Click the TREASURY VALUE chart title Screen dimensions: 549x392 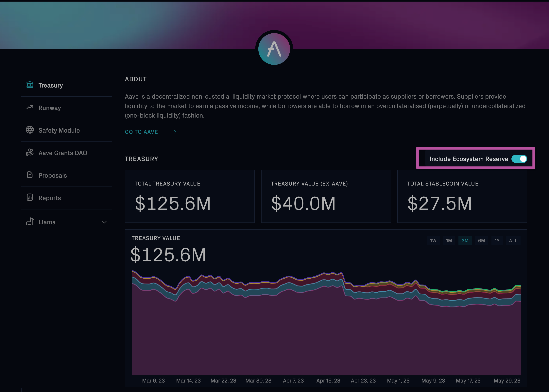(156, 238)
